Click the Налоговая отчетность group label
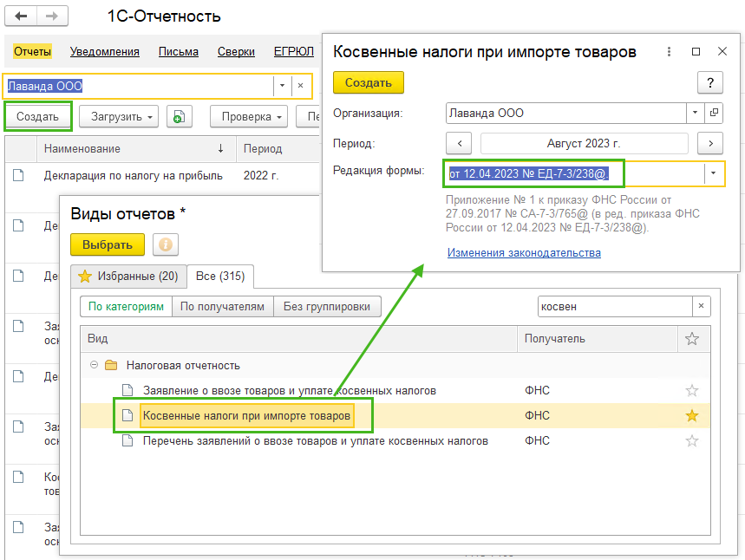Image resolution: width=745 pixels, height=560 pixels. tap(183, 365)
